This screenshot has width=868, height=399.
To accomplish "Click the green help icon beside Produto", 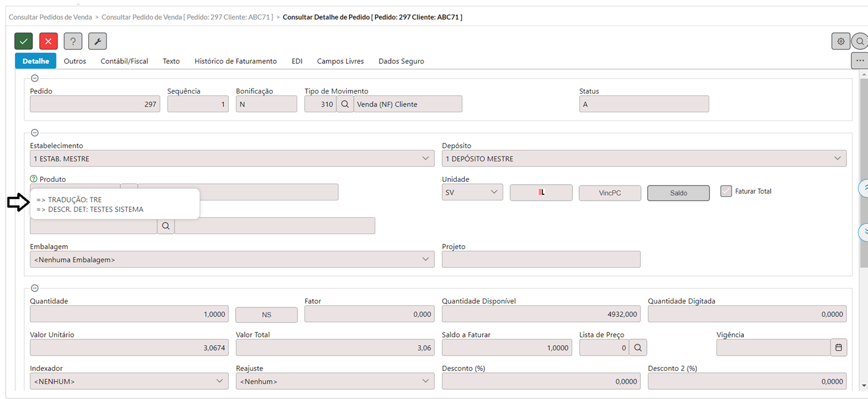I will [x=34, y=179].
